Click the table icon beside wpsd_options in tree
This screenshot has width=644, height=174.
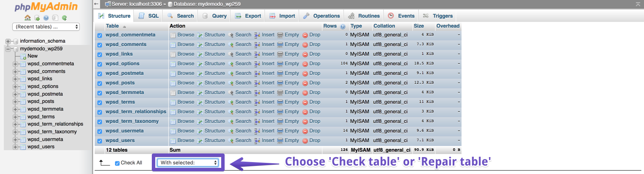[23, 86]
